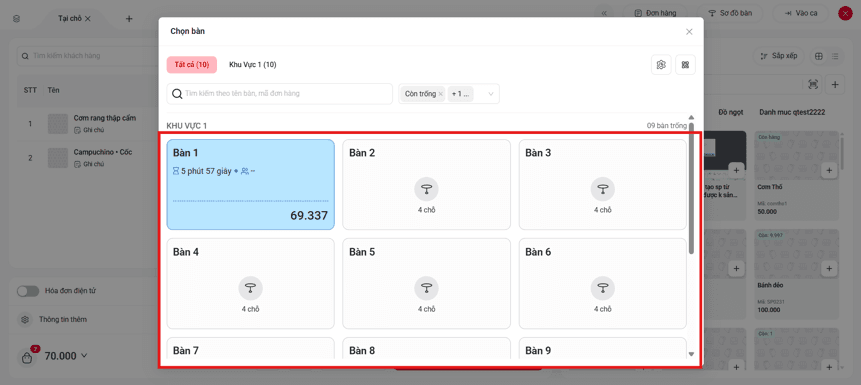Remove the Còn trống filter tag
Image resolution: width=861 pixels, height=385 pixels.
[440, 94]
